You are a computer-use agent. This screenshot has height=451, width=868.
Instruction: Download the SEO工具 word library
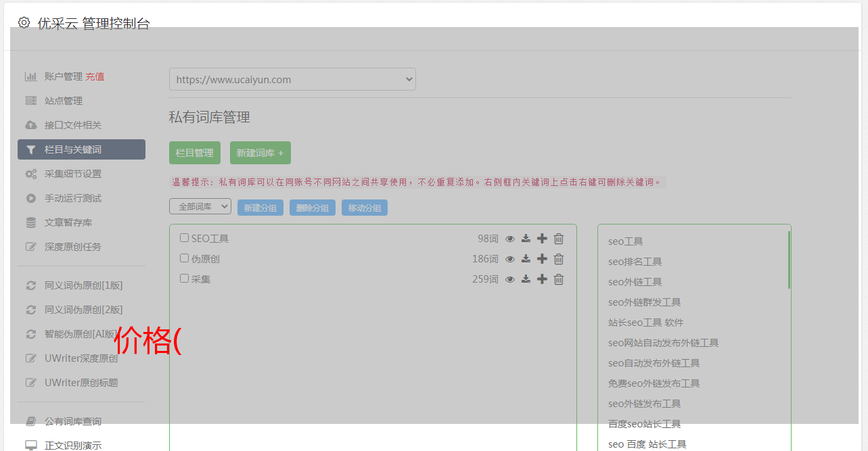click(x=526, y=239)
